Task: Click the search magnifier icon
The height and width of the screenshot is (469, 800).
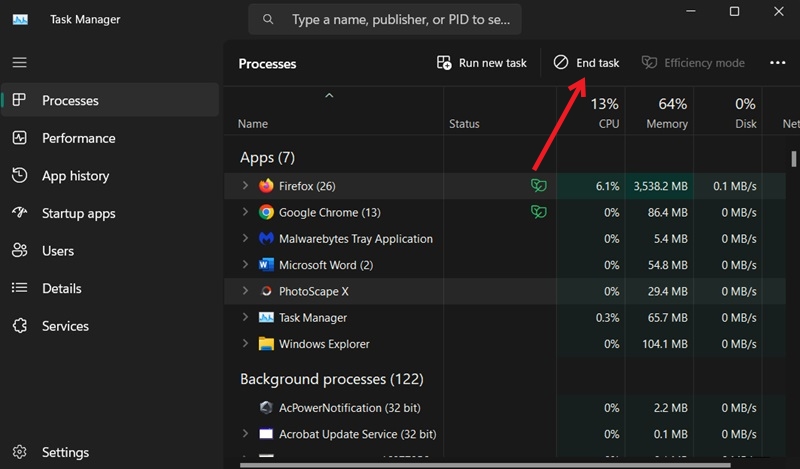Action: click(268, 19)
